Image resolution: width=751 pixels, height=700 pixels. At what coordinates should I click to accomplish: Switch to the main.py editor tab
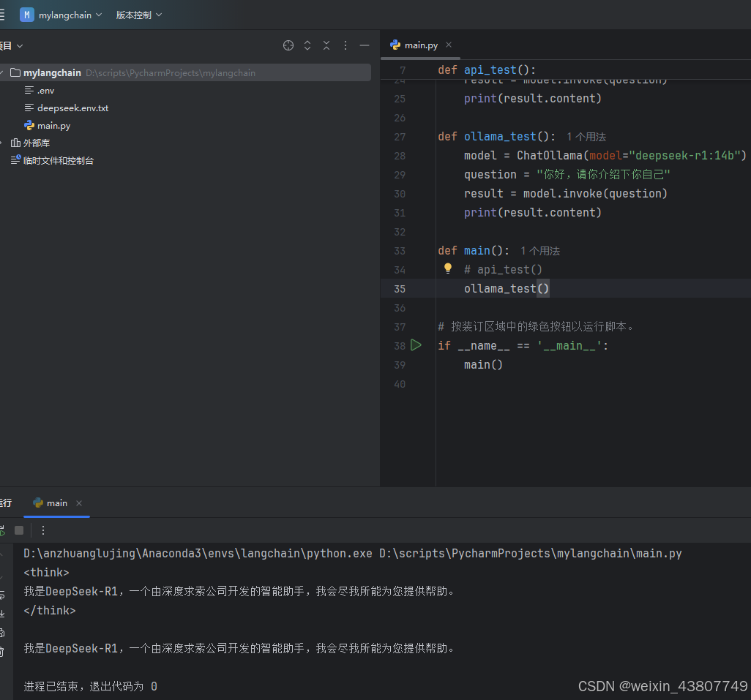[x=421, y=45]
